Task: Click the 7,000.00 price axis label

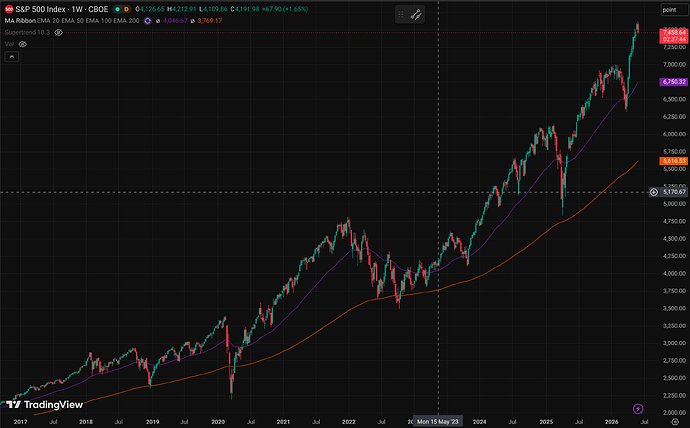Action: (x=675, y=64)
